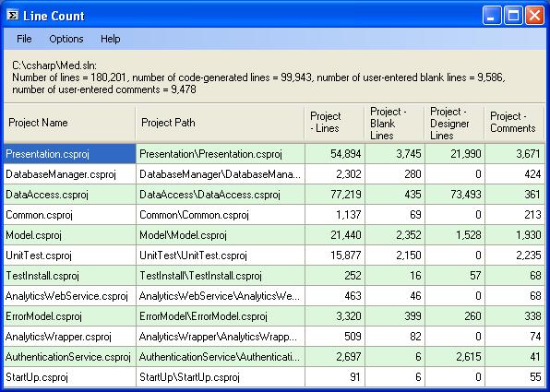Select the Model.csproj project name cell

pyautogui.click(x=70, y=235)
